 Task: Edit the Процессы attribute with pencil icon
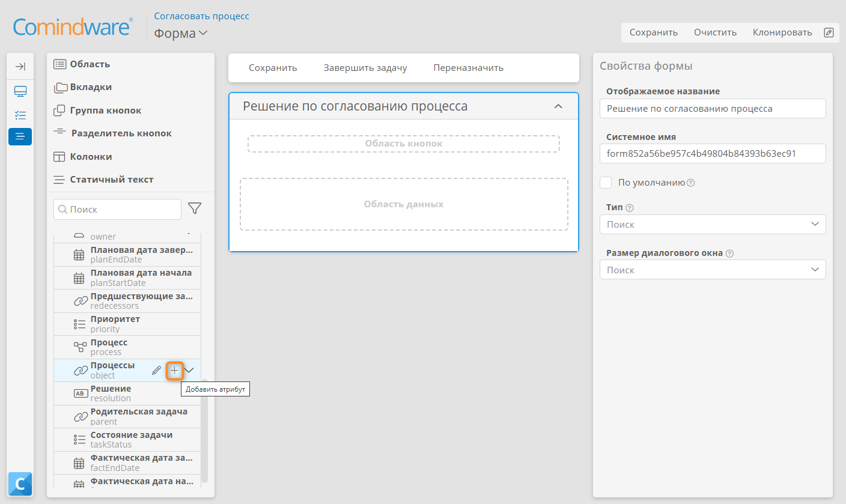[x=157, y=371]
